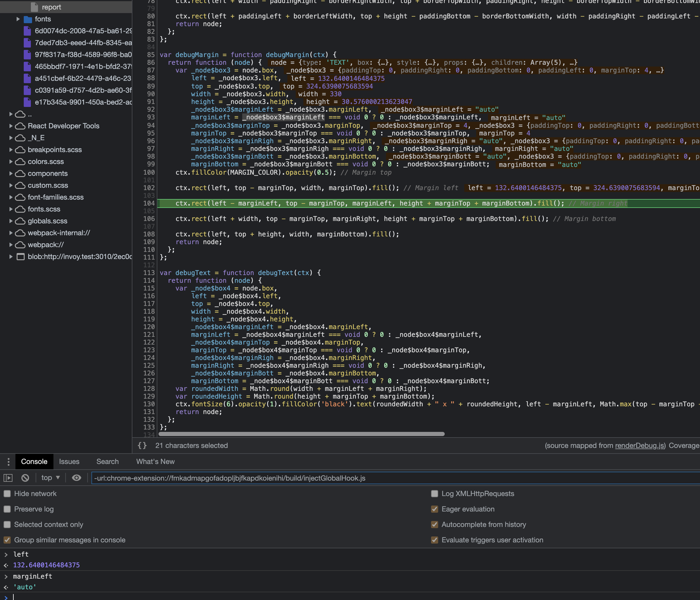Open the What's New tab
This screenshot has width=700, height=600.
tap(155, 461)
